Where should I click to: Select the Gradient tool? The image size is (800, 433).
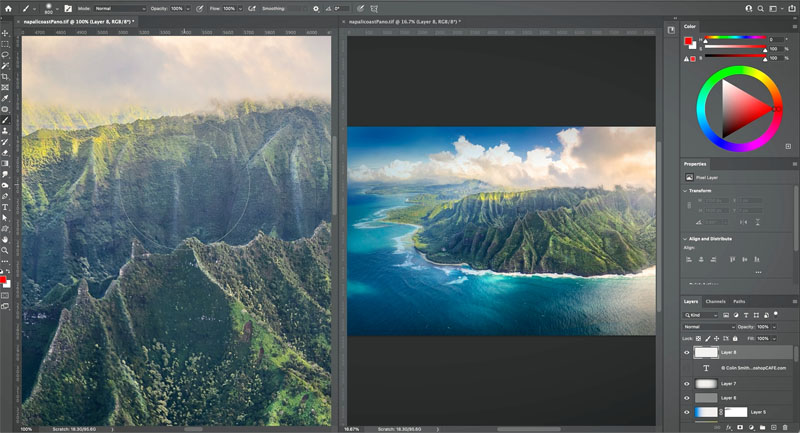point(5,163)
